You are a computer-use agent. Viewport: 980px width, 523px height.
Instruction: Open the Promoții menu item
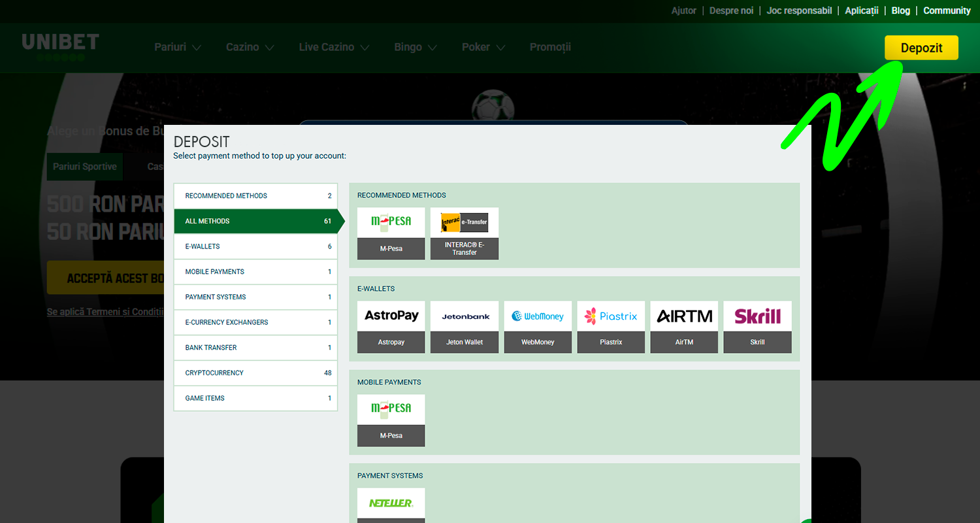tap(550, 47)
